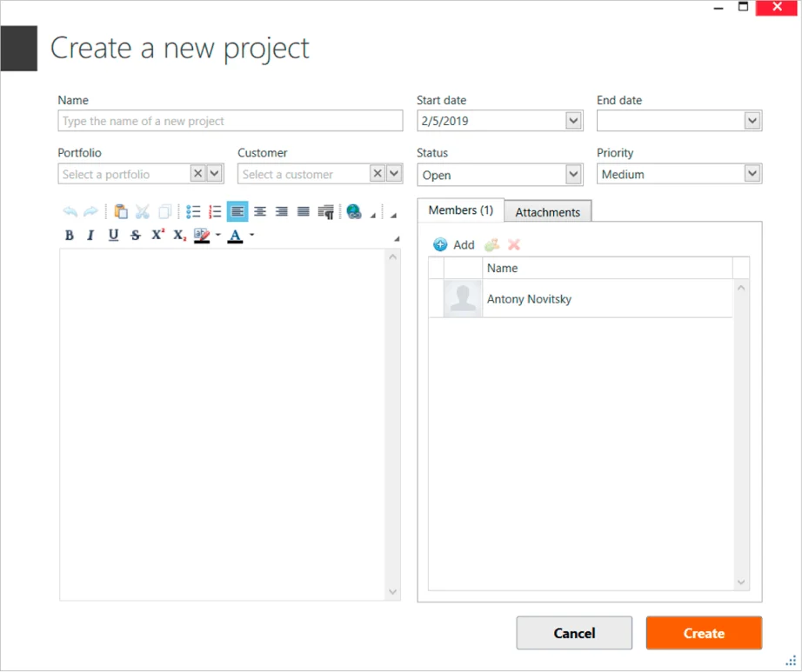Click the blue Add member plus icon
The height and width of the screenshot is (672, 802).
(x=440, y=245)
